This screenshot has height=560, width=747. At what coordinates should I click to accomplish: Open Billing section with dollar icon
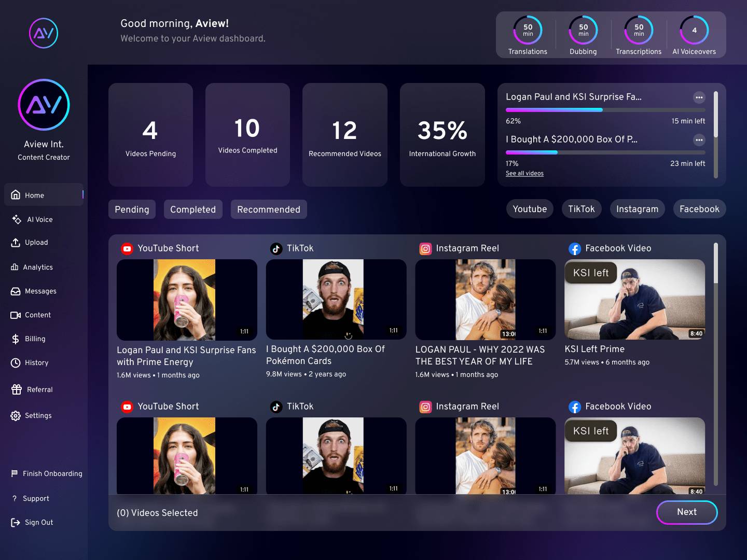coord(16,339)
